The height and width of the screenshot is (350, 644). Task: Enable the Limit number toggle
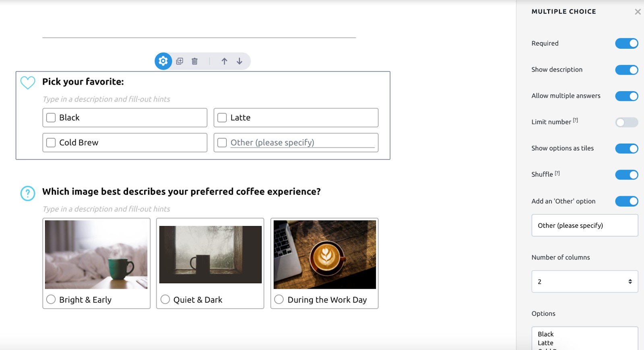(626, 122)
